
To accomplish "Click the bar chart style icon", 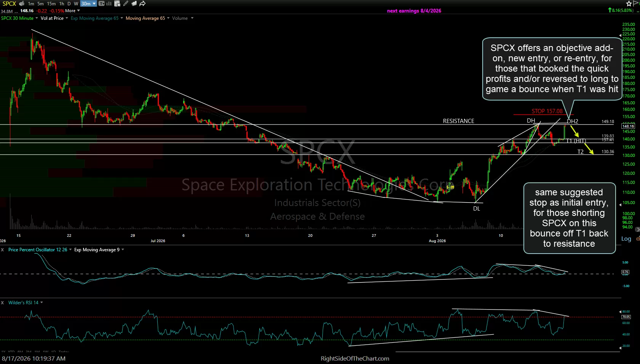I will click(x=109, y=4).
